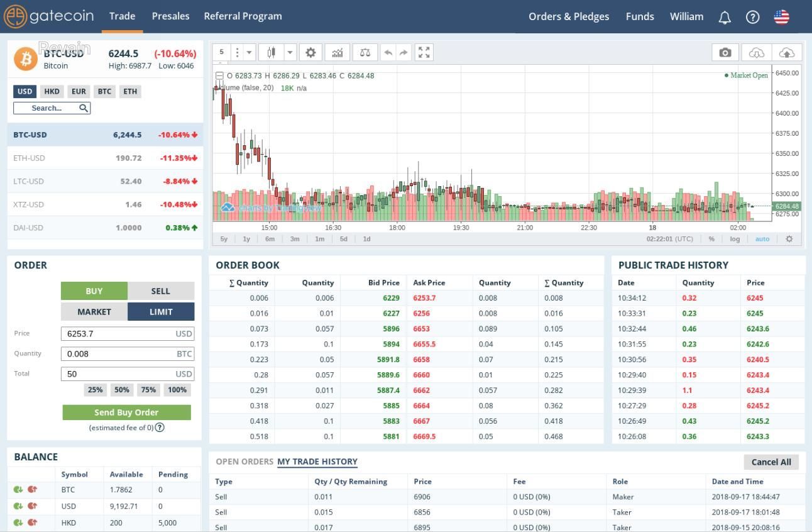Set quantity to 50% of balance

click(122, 390)
